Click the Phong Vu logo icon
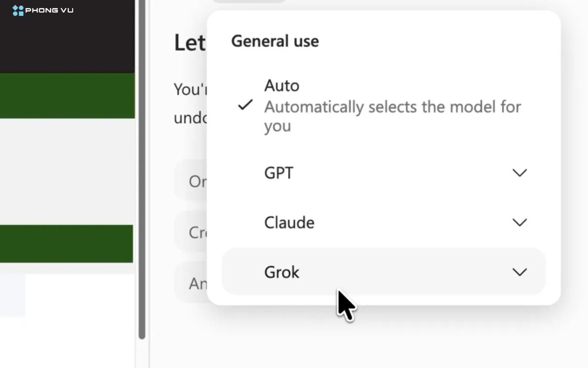 click(x=18, y=10)
